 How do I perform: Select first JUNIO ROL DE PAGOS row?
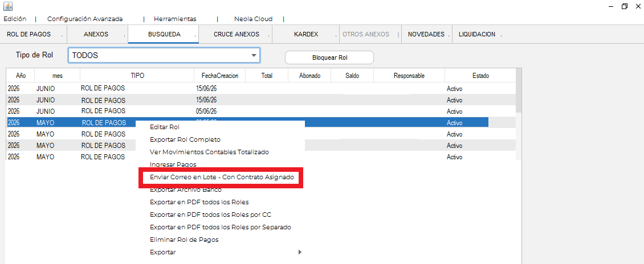(261, 88)
